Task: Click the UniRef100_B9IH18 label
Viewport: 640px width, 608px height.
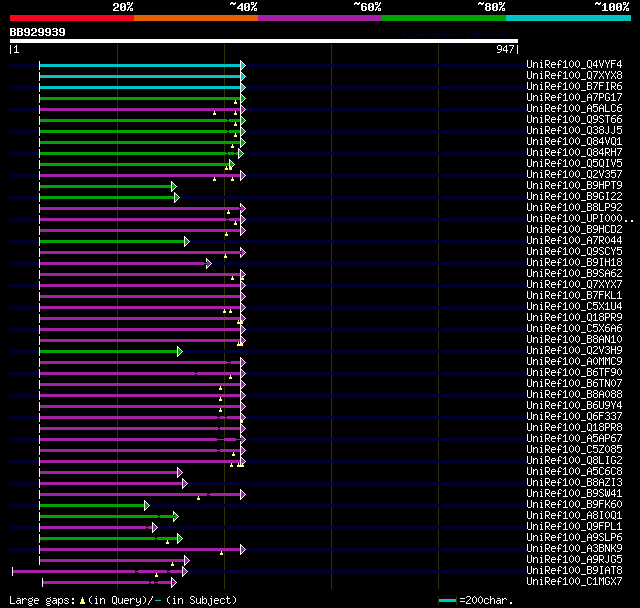Action: [x=574, y=263]
